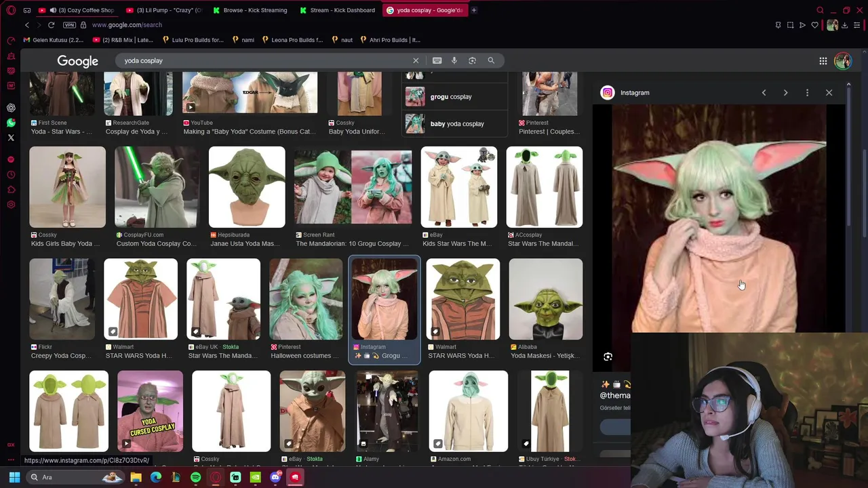Show previous image in preview panel

click(x=764, y=93)
